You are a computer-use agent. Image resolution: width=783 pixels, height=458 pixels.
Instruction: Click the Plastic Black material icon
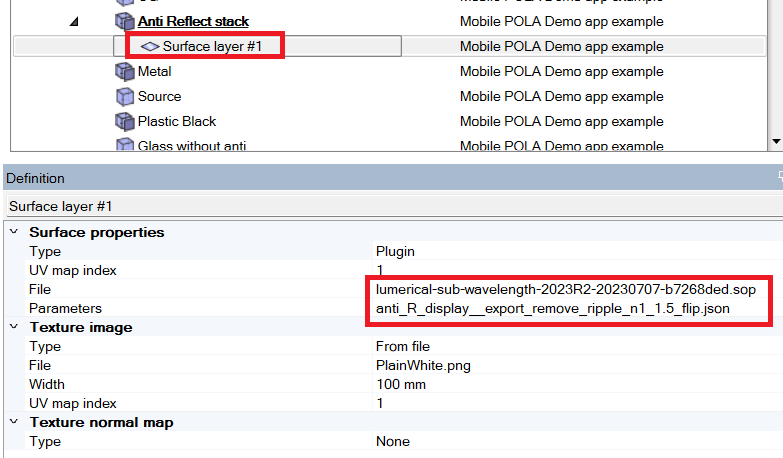[x=125, y=121]
